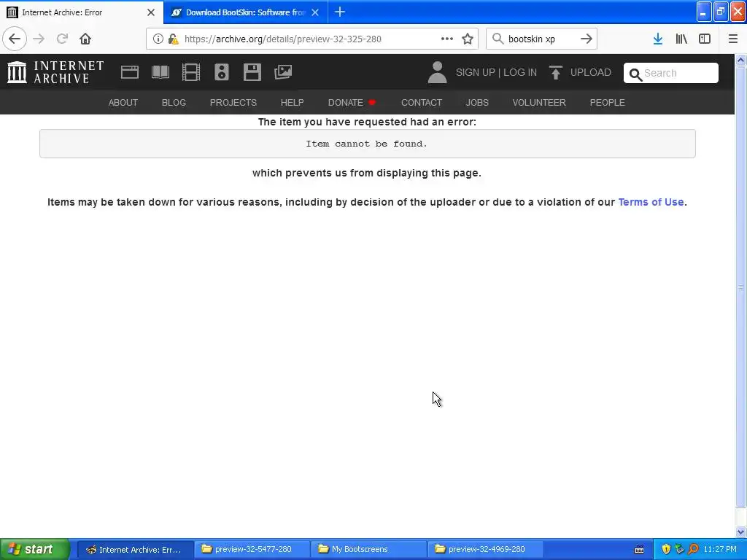
Task: Open My Bootscreens folder from taskbar
Action: [368, 549]
